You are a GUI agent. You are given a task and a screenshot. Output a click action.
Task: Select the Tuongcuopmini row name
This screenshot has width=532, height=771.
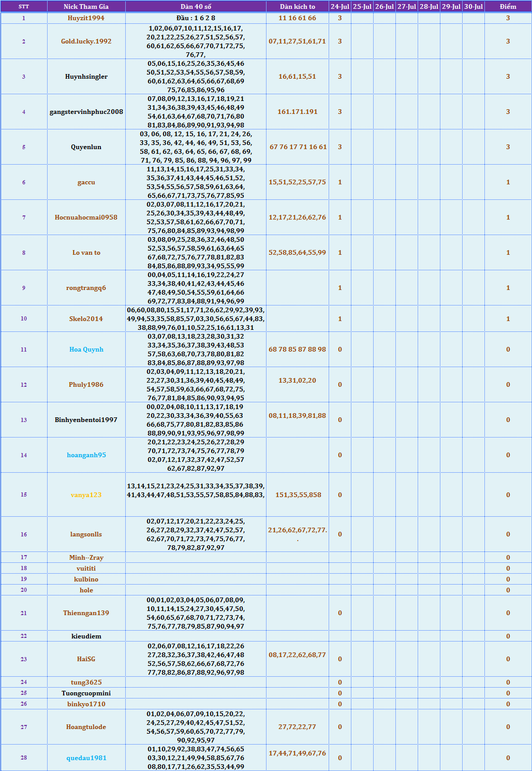[86, 693]
